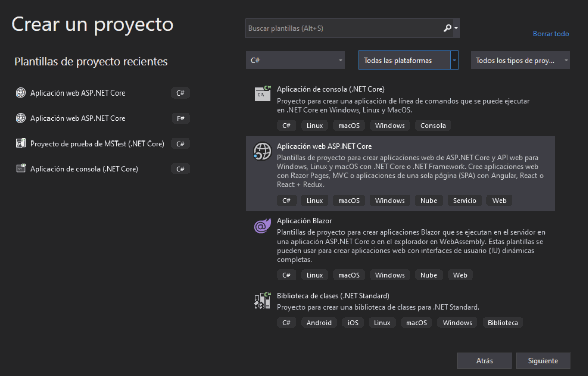Click the ASP.NET Core globe template icon
Screen dimensions: 588x376
coord(262,151)
